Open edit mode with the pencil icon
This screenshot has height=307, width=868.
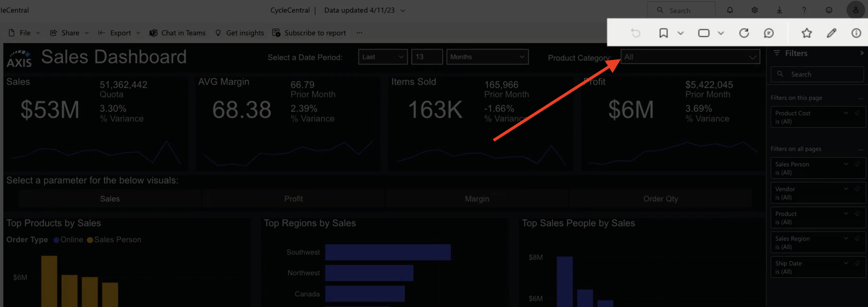(x=831, y=33)
